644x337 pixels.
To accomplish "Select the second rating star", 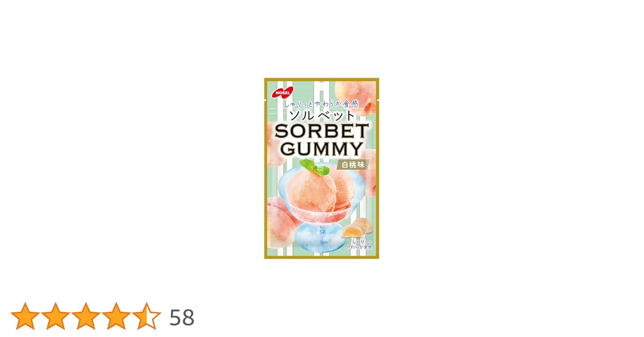I will [x=56, y=316].
